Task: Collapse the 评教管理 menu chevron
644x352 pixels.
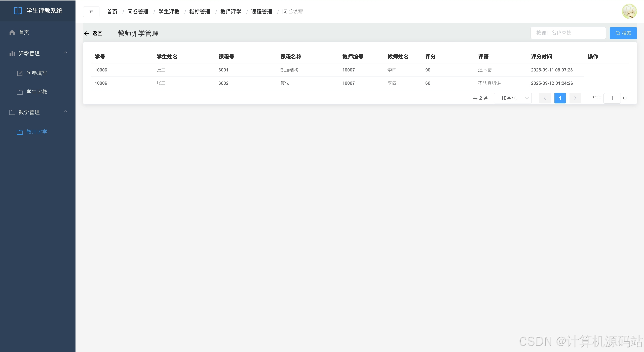Action: (x=66, y=53)
